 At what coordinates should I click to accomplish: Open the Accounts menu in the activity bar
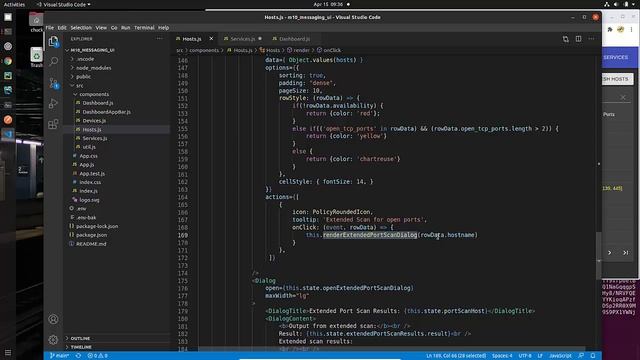[53, 319]
